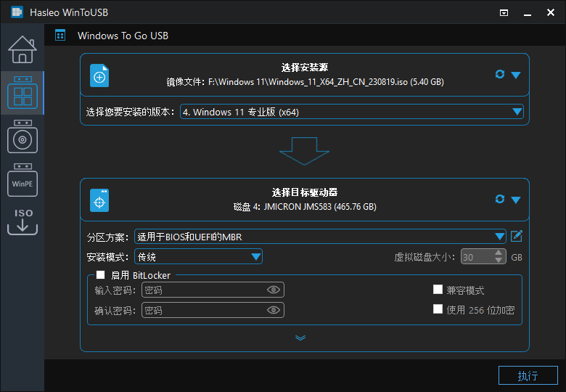Select Windows To Go USB sidebar icon
The height and width of the screenshot is (392, 566).
[x=22, y=93]
